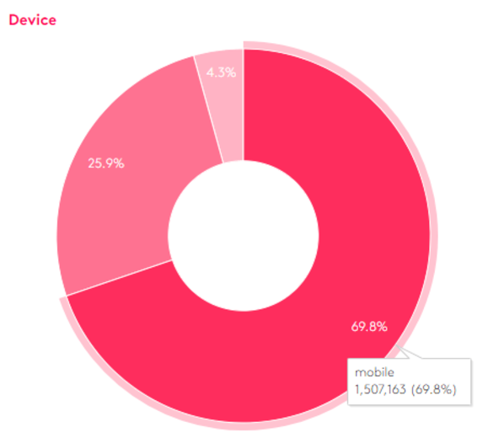Viewport: 504px width, 438px height.
Task: Click the Device chart title
Action: pyautogui.click(x=33, y=20)
